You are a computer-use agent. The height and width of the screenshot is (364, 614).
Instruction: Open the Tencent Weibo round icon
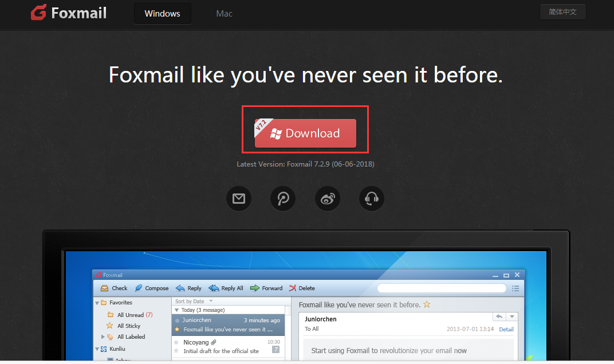[x=283, y=199]
